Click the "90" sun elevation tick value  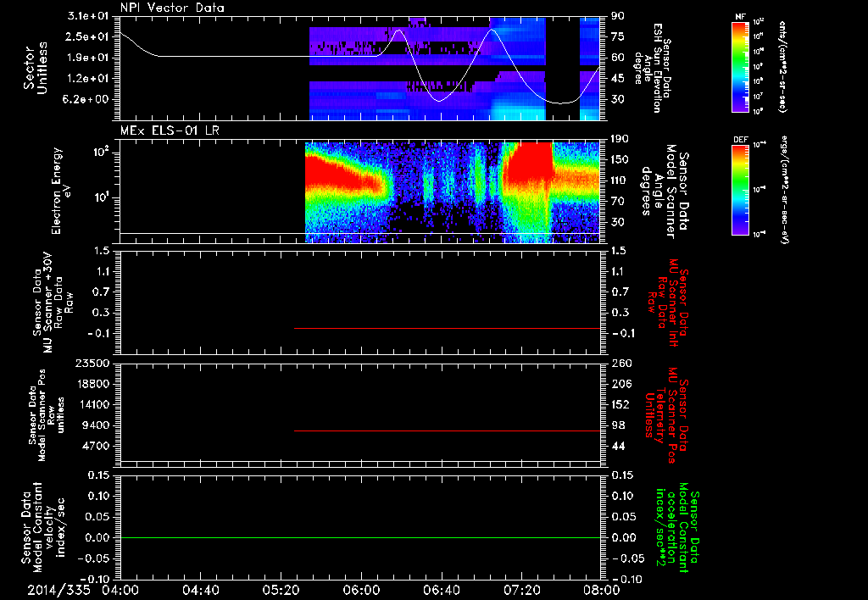pos(618,16)
